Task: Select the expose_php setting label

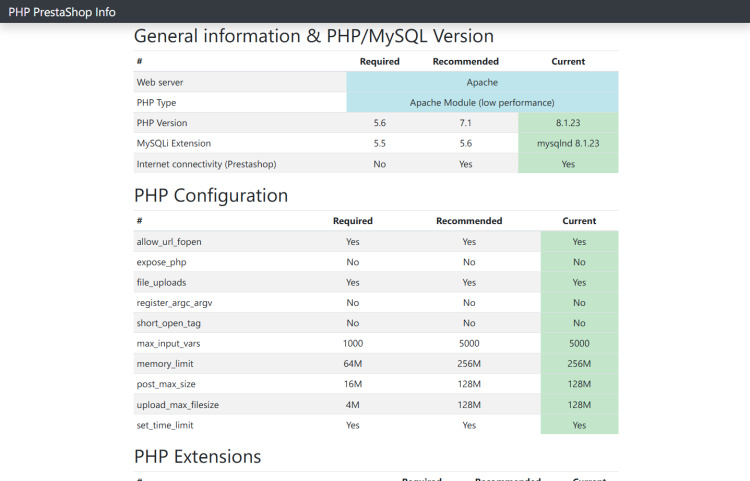Action: click(x=161, y=262)
